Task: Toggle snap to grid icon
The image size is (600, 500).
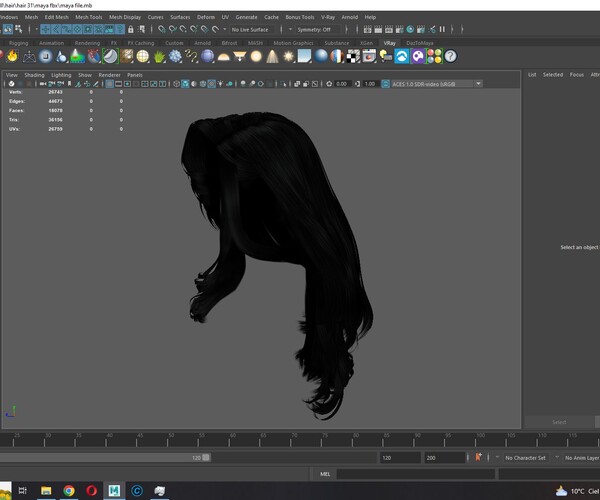Action: pyautogui.click(x=162, y=29)
